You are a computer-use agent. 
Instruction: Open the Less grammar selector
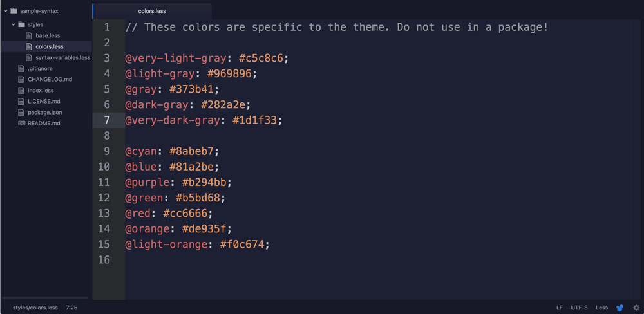pos(601,308)
